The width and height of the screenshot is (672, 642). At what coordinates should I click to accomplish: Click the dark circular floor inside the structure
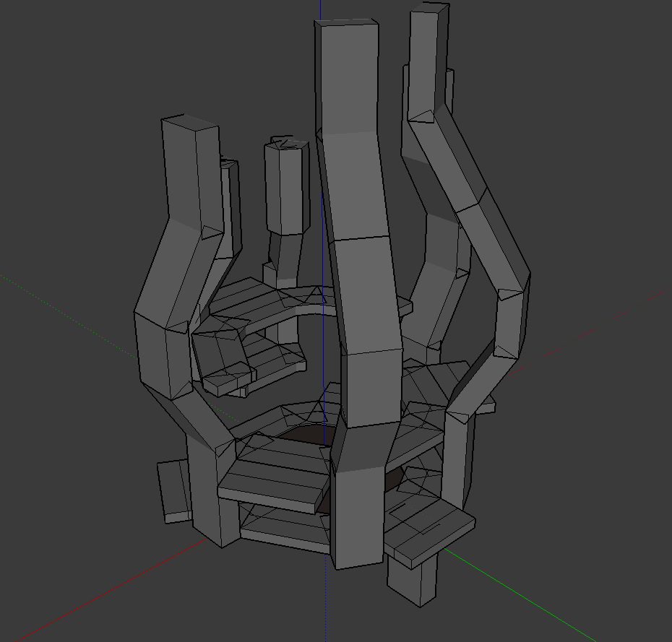pyautogui.click(x=302, y=435)
